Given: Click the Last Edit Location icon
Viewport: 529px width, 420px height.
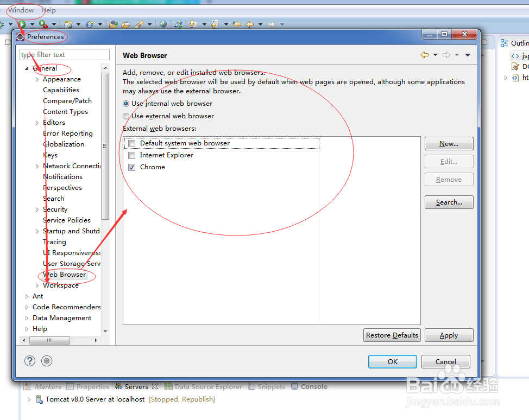Looking at the screenshot, I should 237,24.
